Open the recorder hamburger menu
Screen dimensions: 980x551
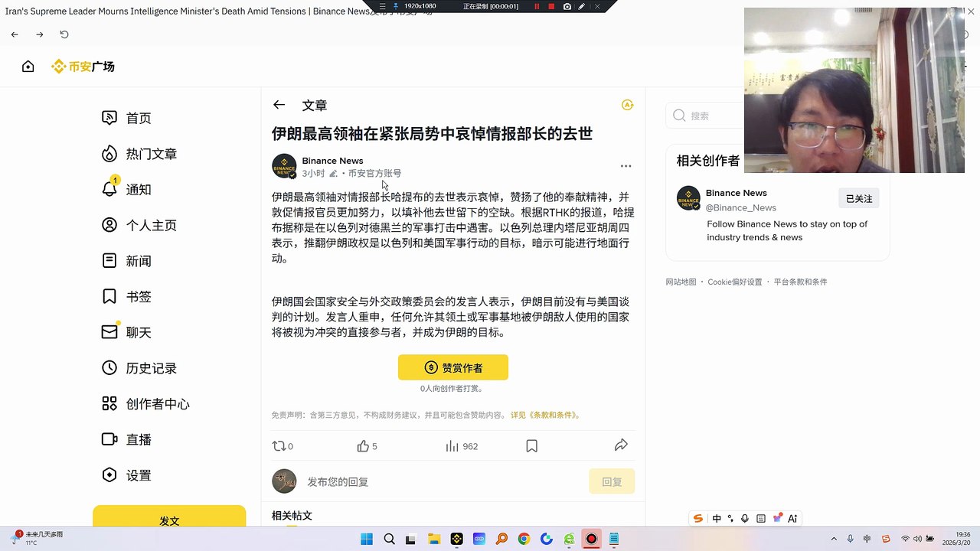coord(383,6)
